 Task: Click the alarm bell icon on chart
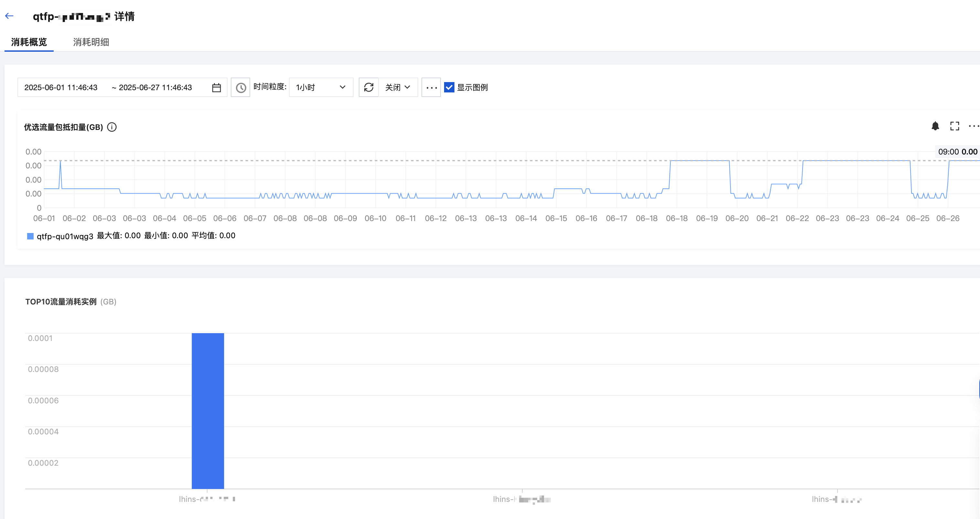935,126
